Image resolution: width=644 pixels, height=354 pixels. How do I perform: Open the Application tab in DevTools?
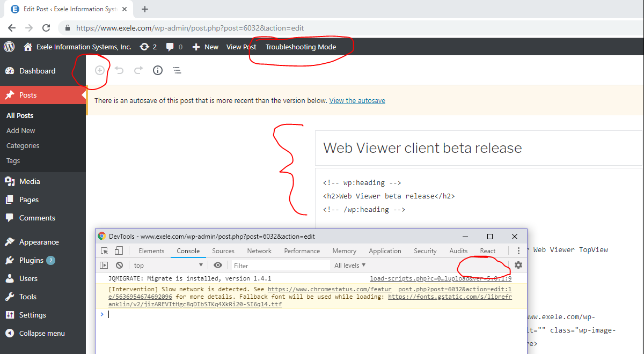(x=385, y=250)
